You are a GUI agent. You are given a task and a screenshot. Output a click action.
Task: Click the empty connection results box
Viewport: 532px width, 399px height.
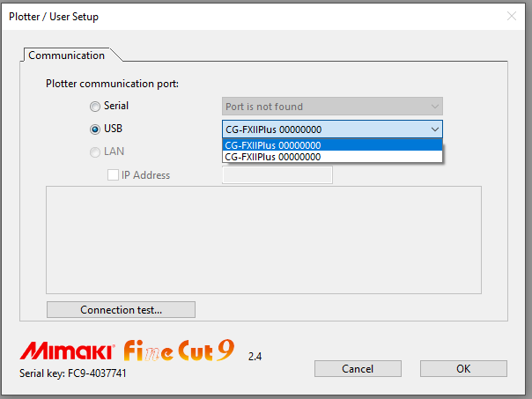[x=263, y=240]
